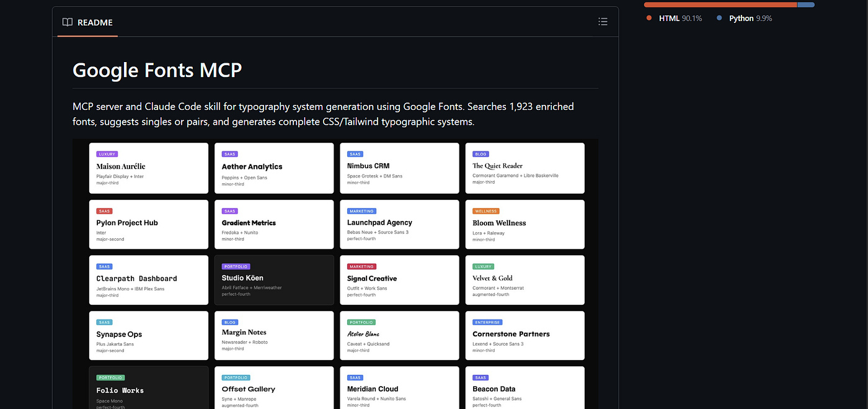Select the README tab

coord(87,22)
